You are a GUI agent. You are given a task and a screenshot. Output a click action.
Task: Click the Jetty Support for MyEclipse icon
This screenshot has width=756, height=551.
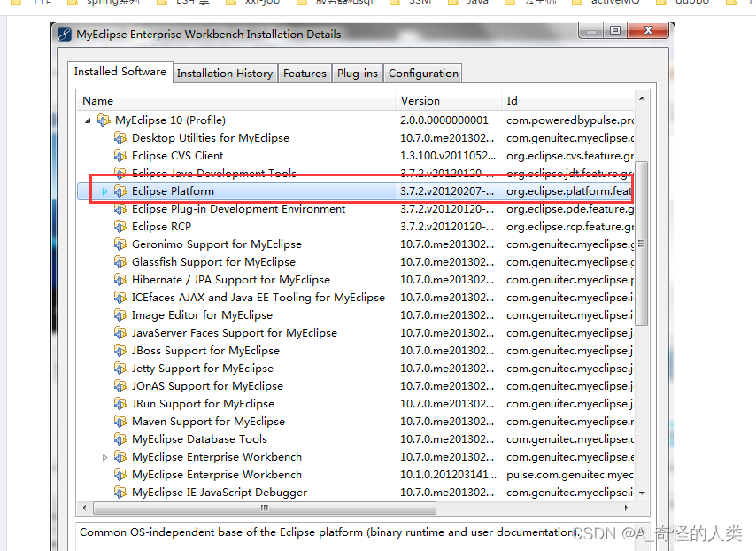pos(120,369)
